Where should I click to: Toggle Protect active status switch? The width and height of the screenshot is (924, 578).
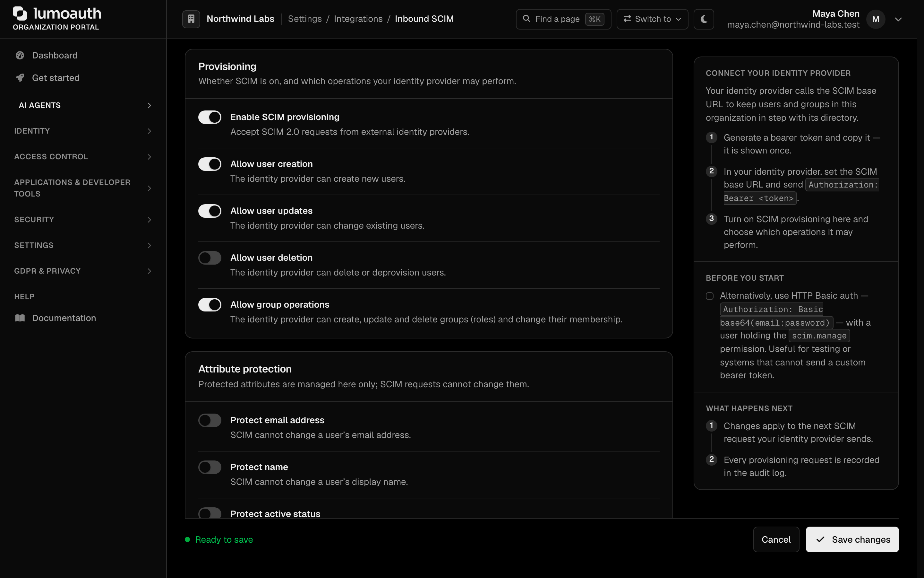coord(210,513)
